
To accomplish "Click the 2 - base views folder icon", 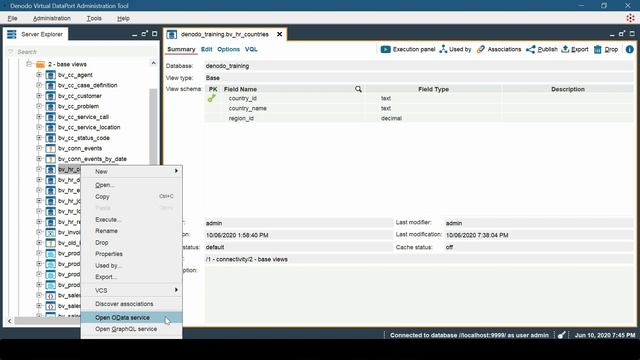I will (40, 64).
